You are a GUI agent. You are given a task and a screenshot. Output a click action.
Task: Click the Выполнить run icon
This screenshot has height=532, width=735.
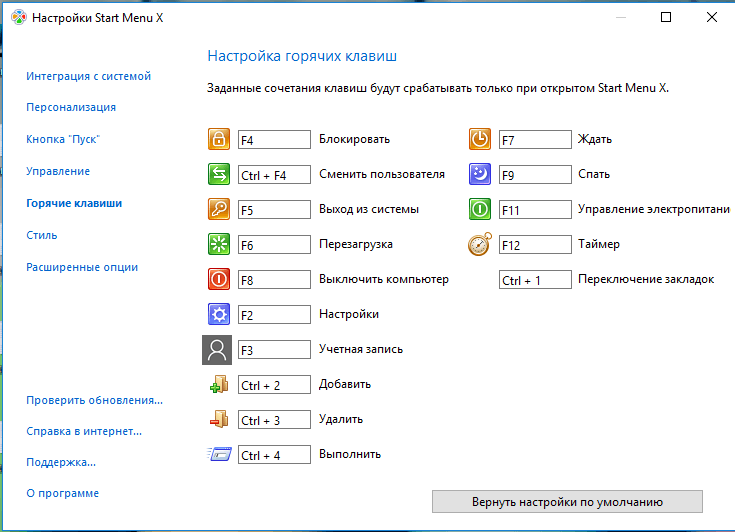tap(219, 455)
